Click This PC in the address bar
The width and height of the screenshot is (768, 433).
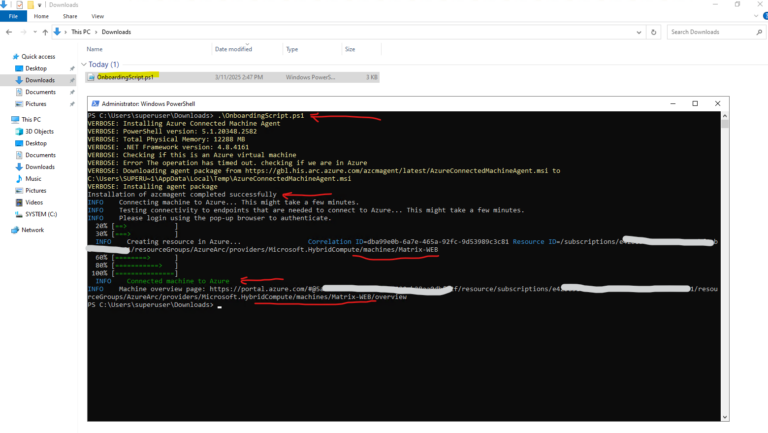(81, 32)
